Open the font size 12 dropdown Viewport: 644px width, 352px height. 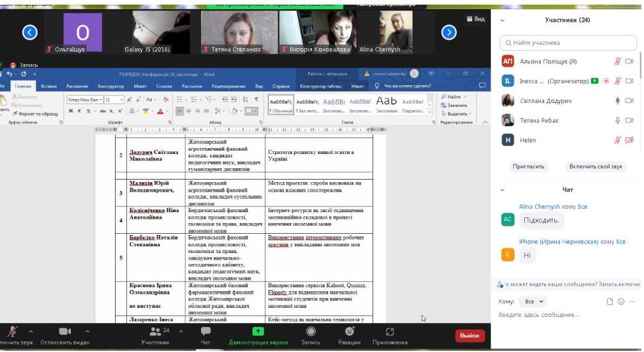click(121, 100)
